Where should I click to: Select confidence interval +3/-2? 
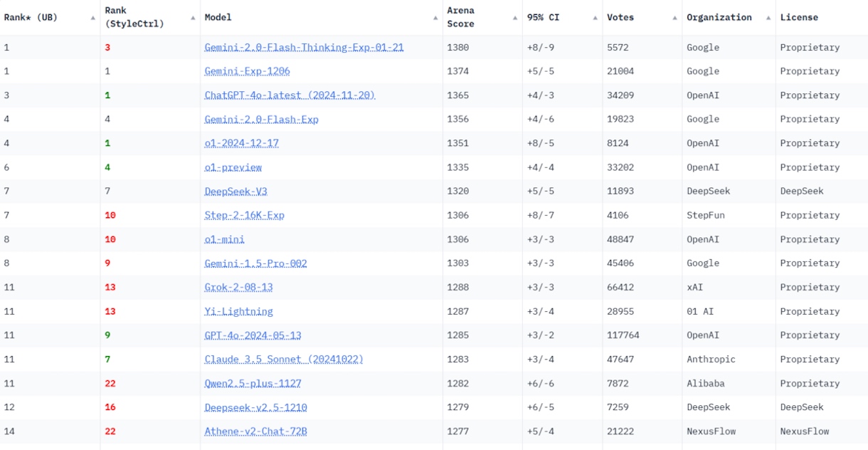pos(541,335)
